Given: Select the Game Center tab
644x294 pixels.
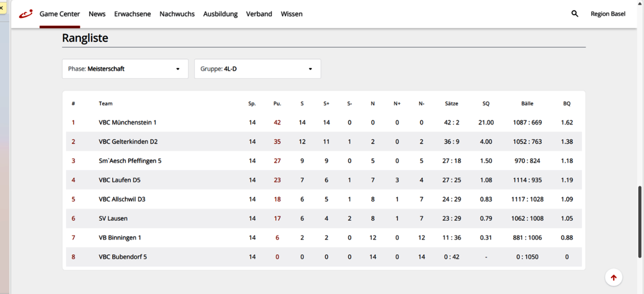Looking at the screenshot, I should (x=59, y=14).
